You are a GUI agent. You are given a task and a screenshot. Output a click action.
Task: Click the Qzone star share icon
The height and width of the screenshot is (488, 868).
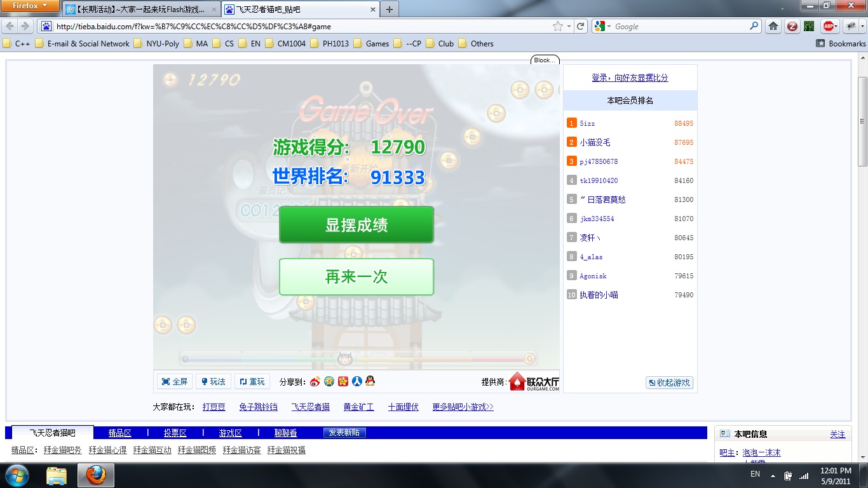click(x=329, y=381)
